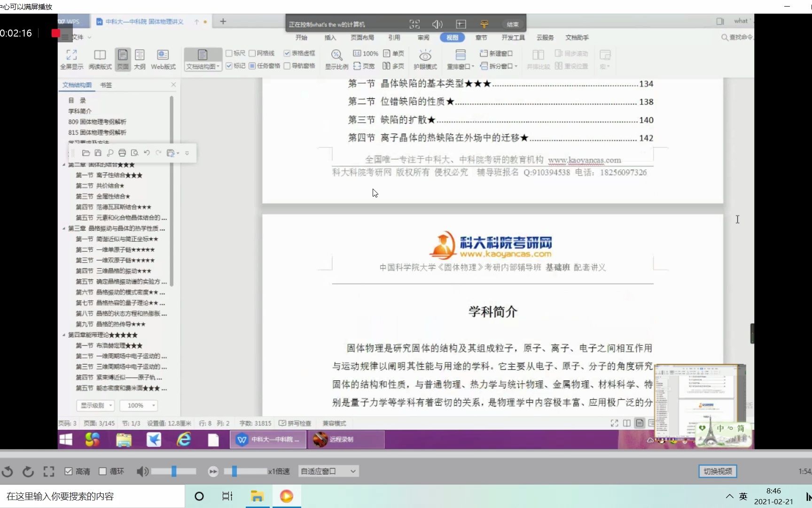Open print icon in floating quick toolbar

pos(122,153)
